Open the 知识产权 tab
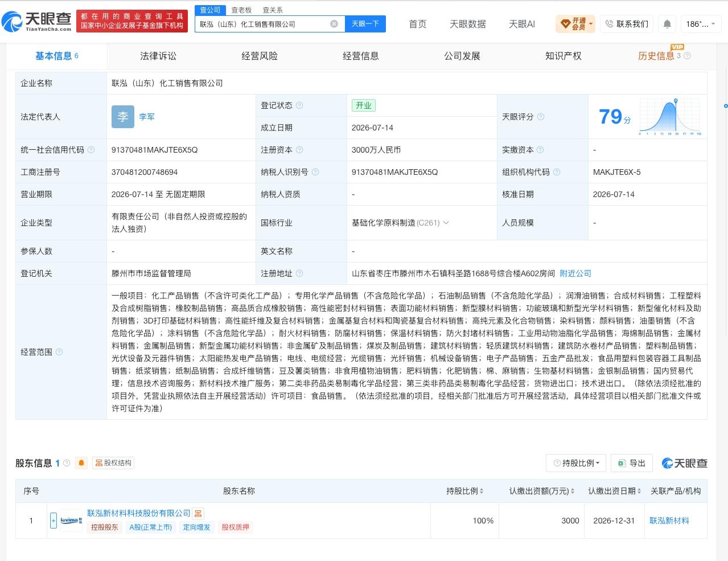728x561 pixels. tap(564, 56)
